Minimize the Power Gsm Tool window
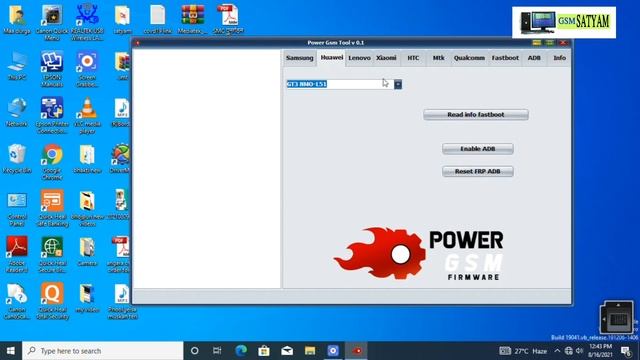 537,42
